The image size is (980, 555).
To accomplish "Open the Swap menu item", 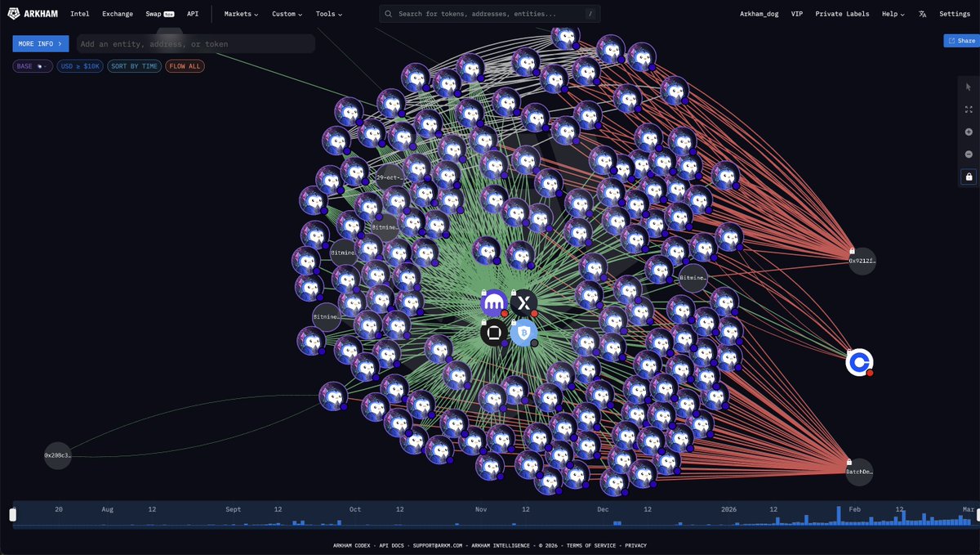I will [x=160, y=14].
